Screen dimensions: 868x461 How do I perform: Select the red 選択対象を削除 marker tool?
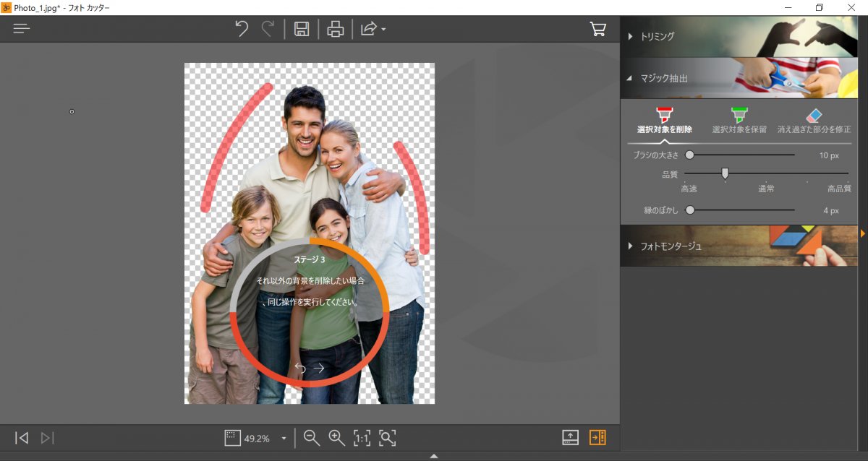[x=664, y=121]
